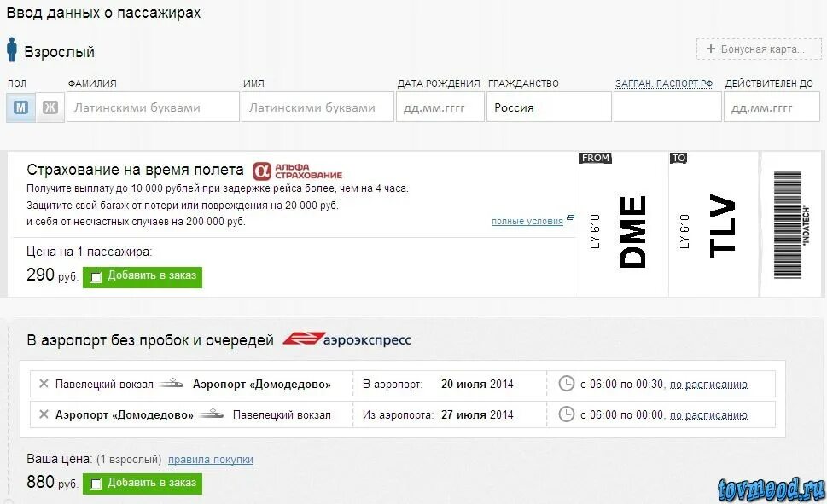Viewport: 827px width, 504px height.
Task: Click the Имя input field
Action: click(x=317, y=107)
